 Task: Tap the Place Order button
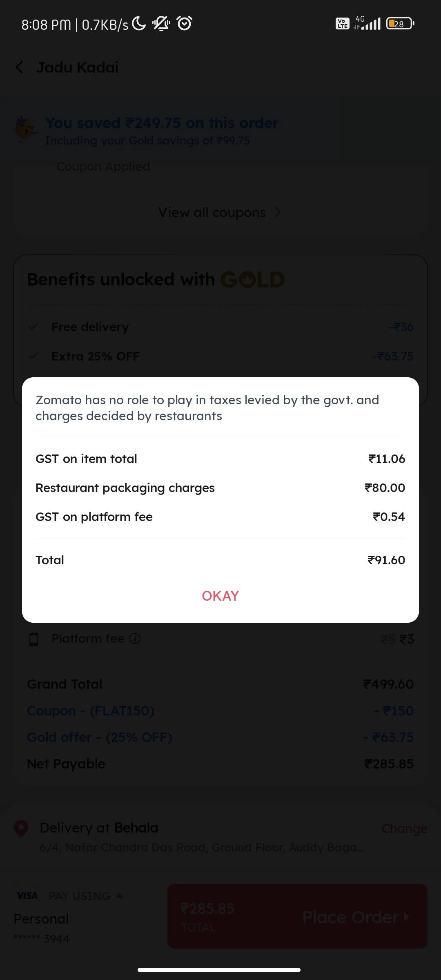[x=297, y=916]
